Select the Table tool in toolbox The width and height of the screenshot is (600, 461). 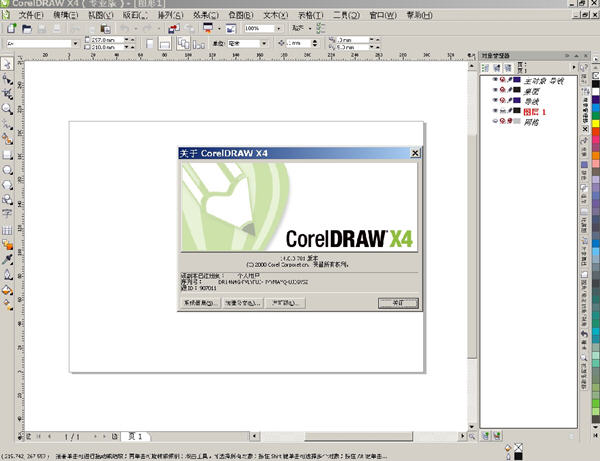click(x=7, y=228)
